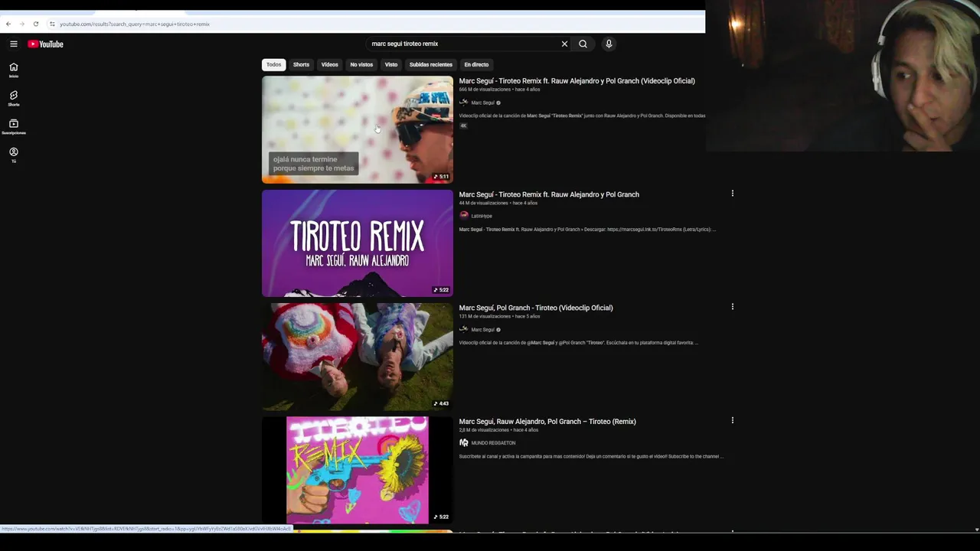980x551 pixels.
Task: Click "44 M de visualizaciones" text
Action: click(x=483, y=203)
